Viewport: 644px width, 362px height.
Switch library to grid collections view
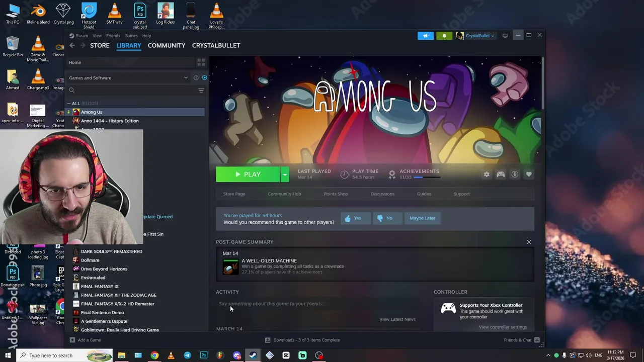(201, 62)
